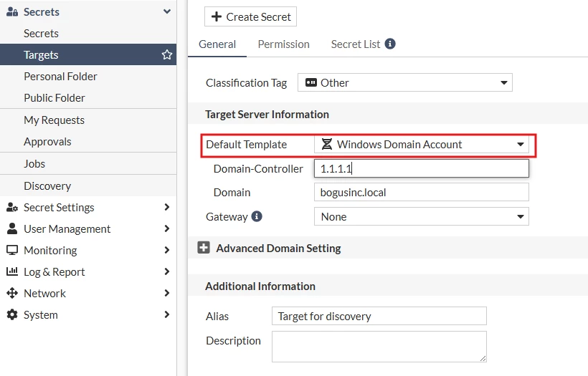Click the Domain-Controller input field
This screenshot has width=588, height=376.
tap(422, 168)
